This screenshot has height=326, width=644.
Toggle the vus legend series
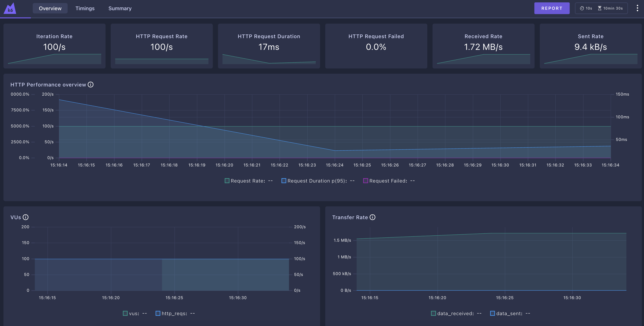tap(125, 313)
